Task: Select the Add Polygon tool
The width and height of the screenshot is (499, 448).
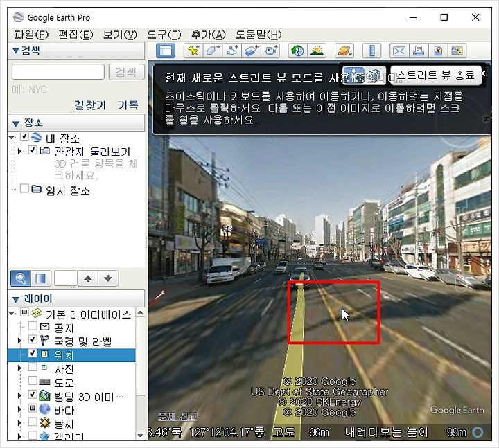Action: pos(213,51)
